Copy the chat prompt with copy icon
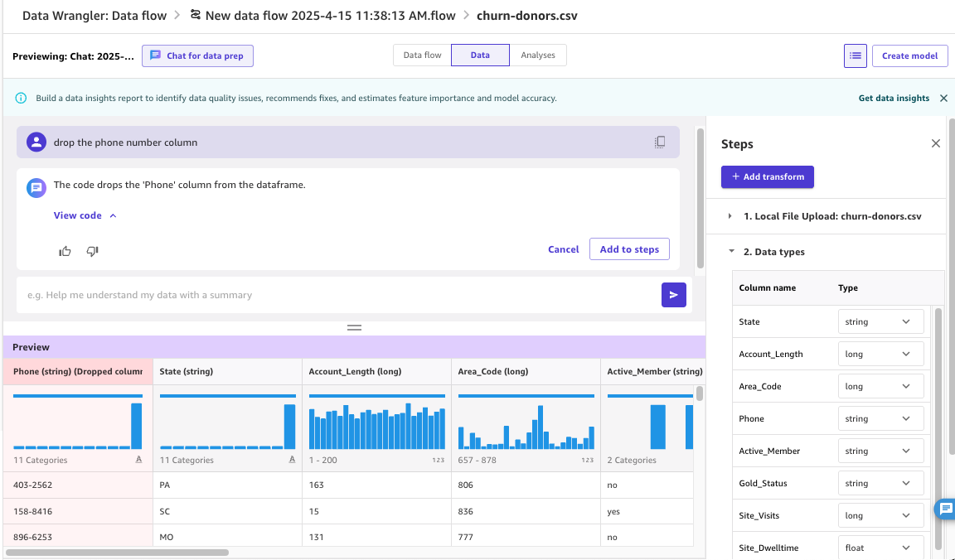Image resolution: width=955 pixels, height=560 pixels. coord(660,142)
